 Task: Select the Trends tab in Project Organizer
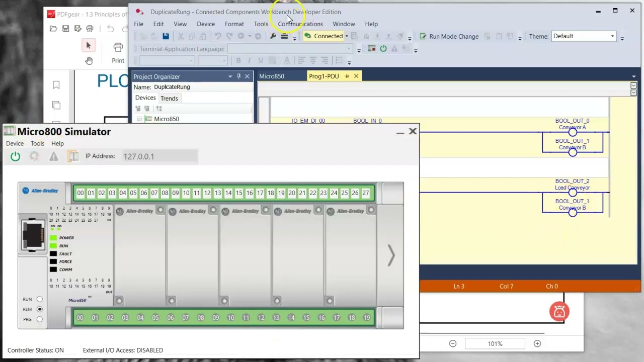pos(169,99)
